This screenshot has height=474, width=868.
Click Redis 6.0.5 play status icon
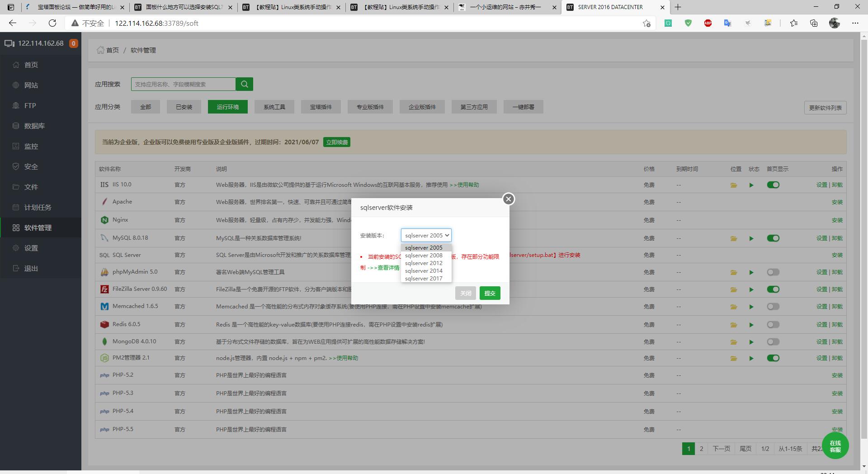[751, 325]
